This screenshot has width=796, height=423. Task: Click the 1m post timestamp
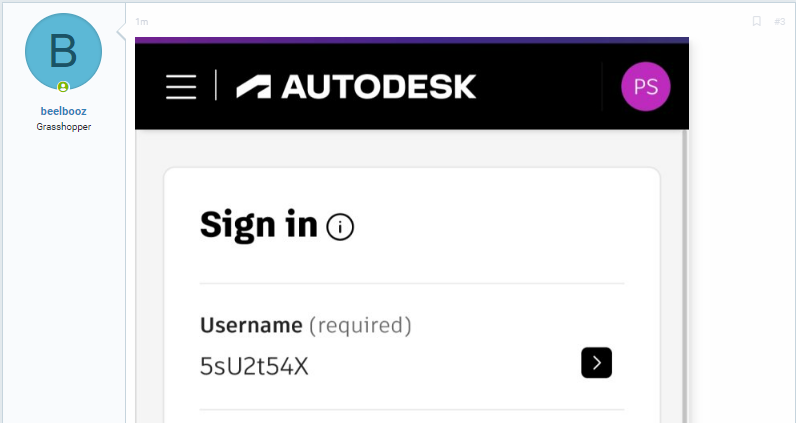[x=142, y=21]
